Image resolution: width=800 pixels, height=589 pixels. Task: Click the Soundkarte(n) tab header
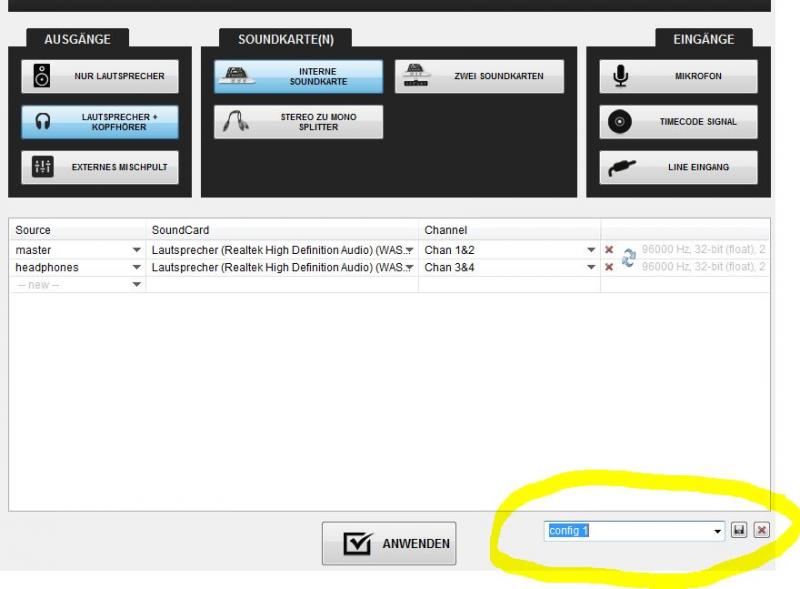coord(286,39)
